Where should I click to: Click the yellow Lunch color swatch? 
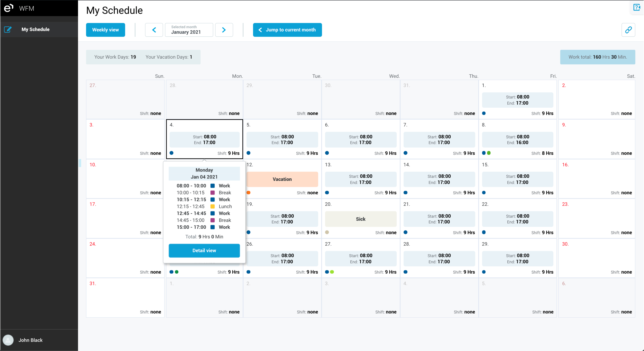(x=213, y=206)
